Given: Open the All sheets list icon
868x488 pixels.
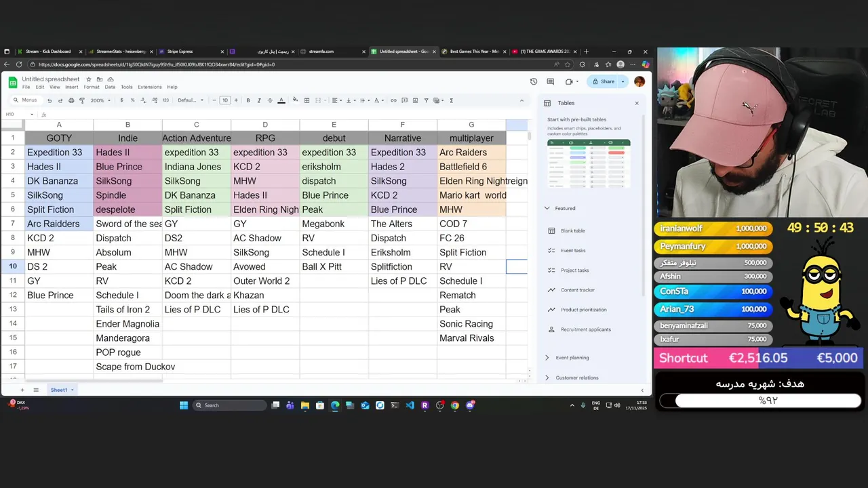Looking at the screenshot, I should pyautogui.click(x=36, y=390).
